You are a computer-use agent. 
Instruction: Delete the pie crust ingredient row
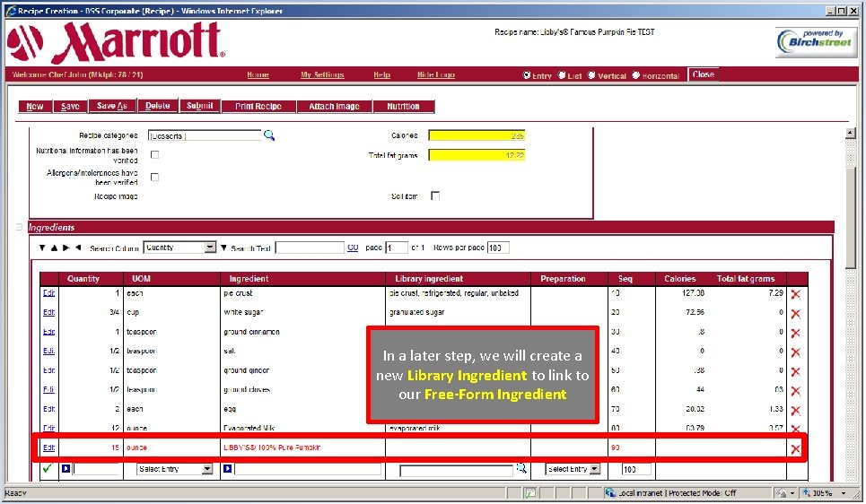coord(795,294)
